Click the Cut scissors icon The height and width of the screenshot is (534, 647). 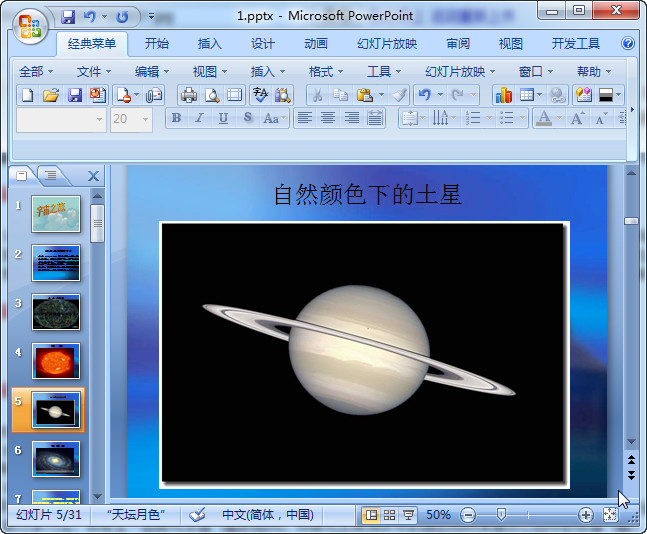coord(317,96)
